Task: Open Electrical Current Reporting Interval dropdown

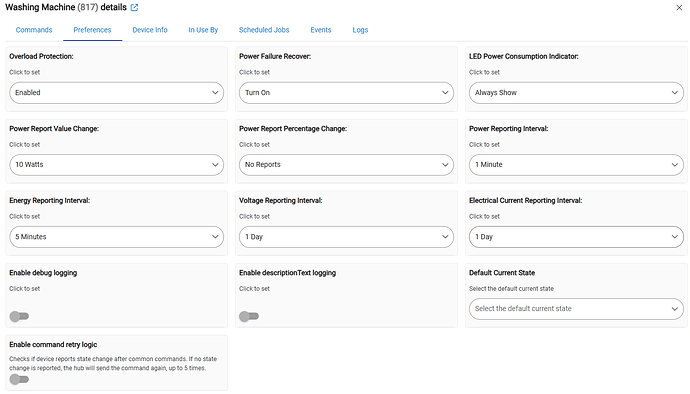Action: pos(576,237)
